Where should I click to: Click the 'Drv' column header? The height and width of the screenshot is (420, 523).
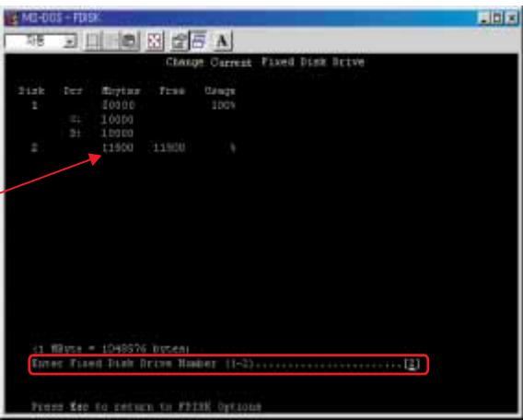point(73,91)
